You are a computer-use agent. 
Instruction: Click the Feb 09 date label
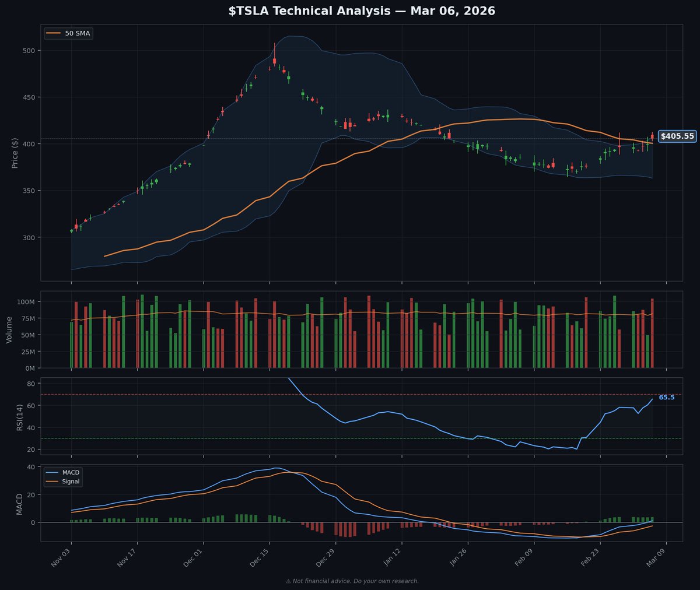[x=523, y=559]
